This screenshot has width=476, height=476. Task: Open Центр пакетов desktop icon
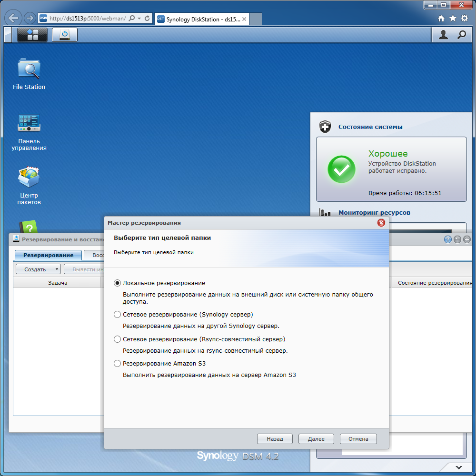(x=29, y=186)
